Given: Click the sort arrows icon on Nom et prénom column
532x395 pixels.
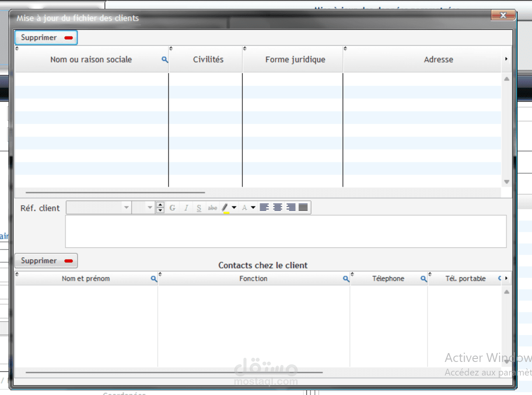Looking at the screenshot, I should 17,274.
